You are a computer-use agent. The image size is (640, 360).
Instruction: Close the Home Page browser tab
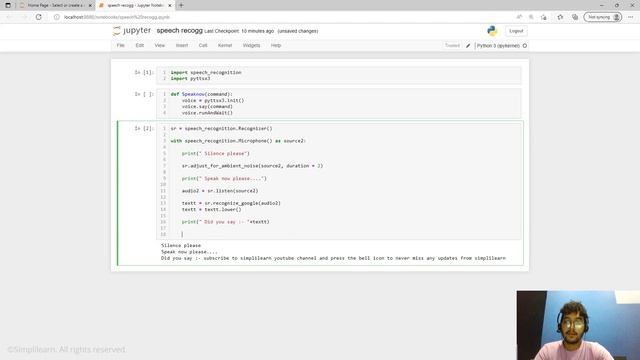[90, 5]
